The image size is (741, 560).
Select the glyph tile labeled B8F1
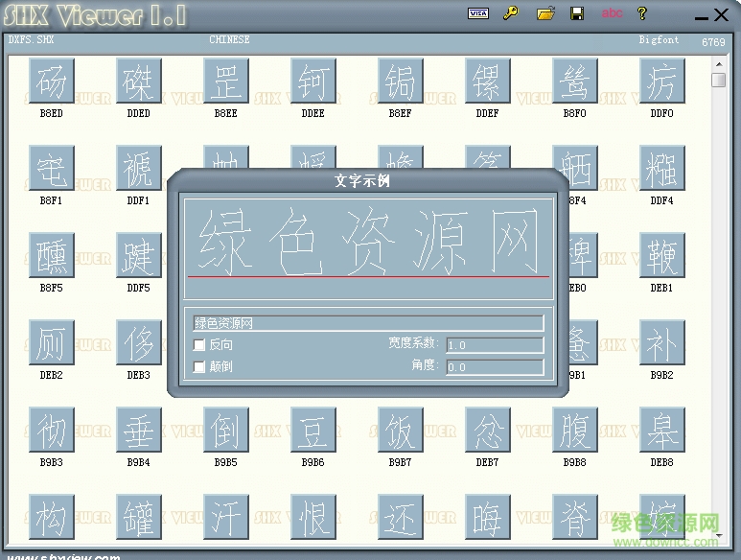(52, 168)
